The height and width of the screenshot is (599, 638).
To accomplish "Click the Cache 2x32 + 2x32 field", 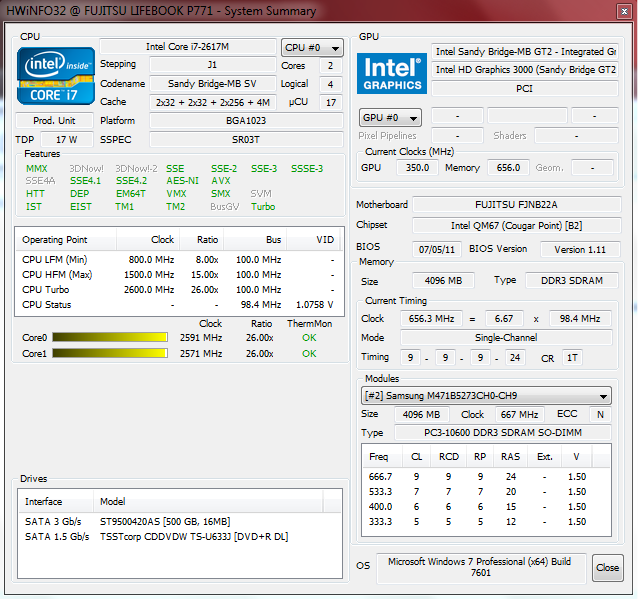I will (212, 103).
